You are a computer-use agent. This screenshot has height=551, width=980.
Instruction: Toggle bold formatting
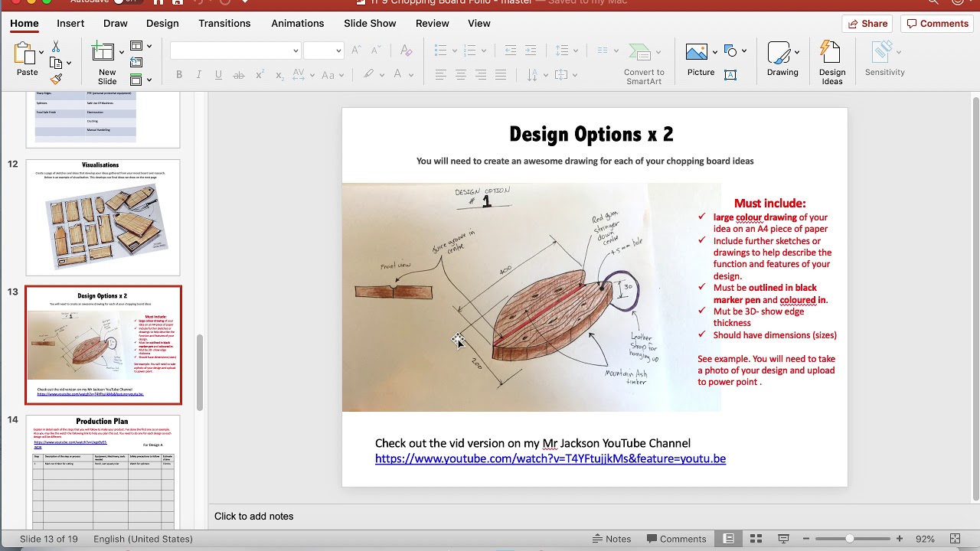tap(179, 75)
